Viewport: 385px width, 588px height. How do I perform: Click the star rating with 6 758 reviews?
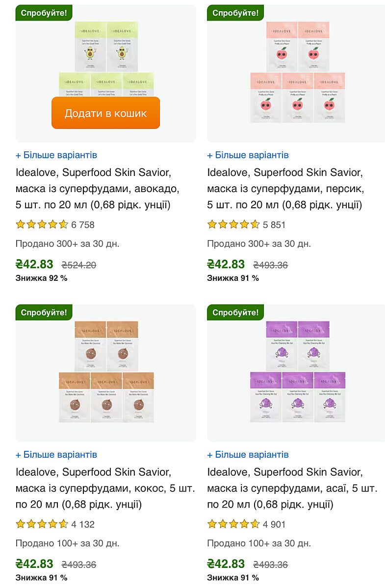tap(42, 225)
